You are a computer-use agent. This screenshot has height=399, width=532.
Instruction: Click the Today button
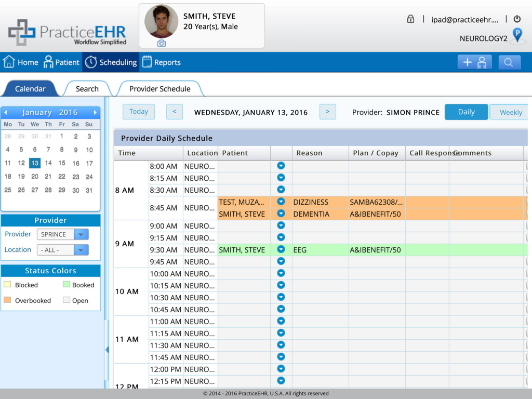138,112
